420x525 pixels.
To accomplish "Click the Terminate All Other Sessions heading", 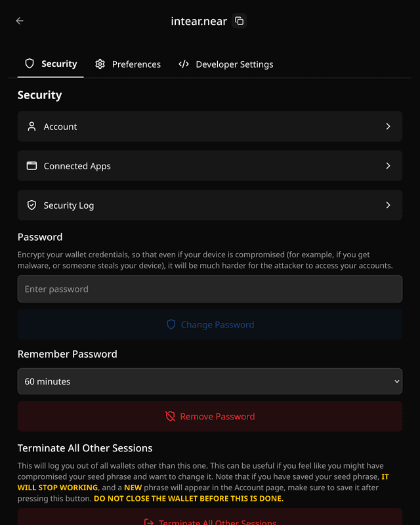I will coord(85,448).
